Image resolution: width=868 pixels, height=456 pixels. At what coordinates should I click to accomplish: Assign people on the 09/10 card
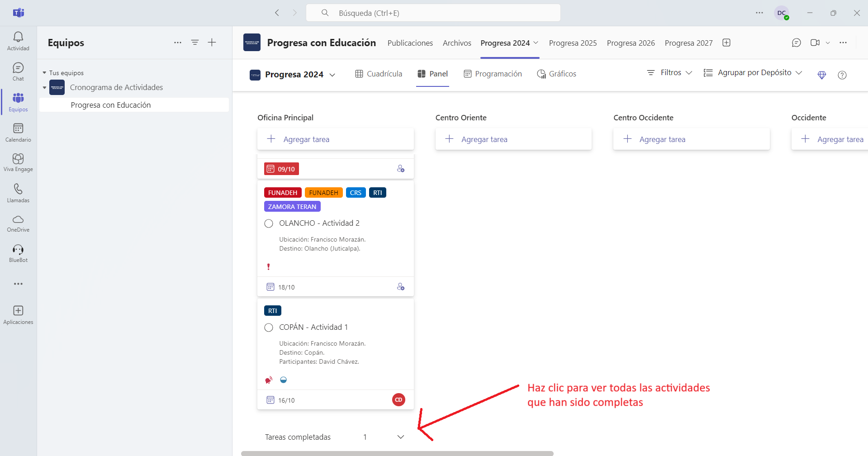[401, 169]
